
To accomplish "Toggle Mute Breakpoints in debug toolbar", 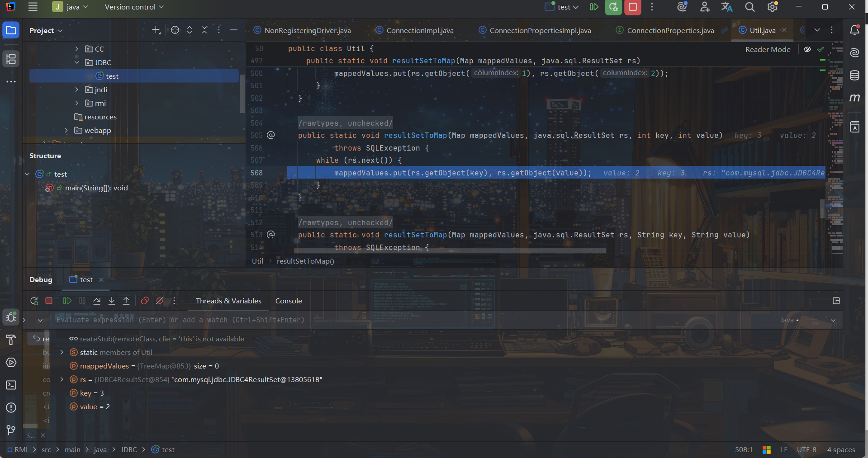I will click(160, 301).
